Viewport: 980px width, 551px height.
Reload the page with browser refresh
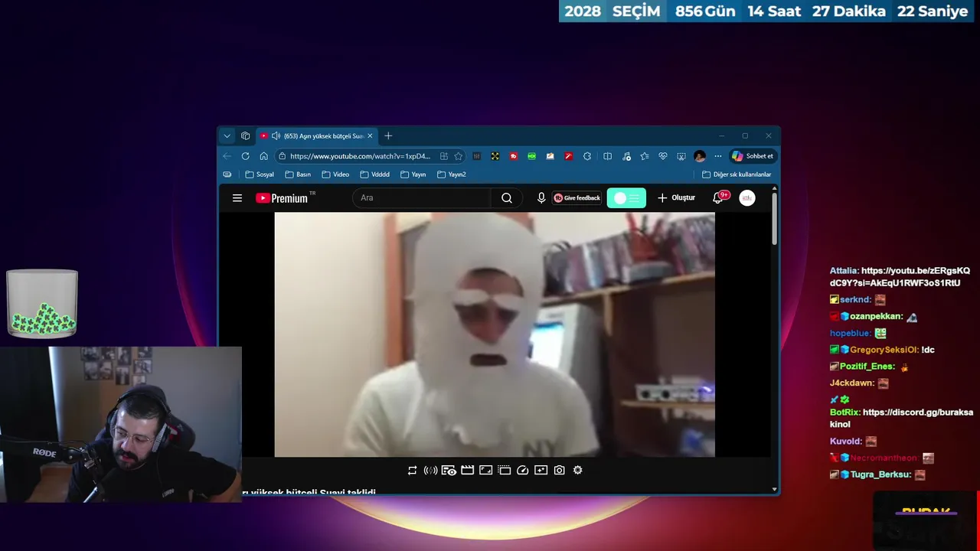[x=245, y=156]
